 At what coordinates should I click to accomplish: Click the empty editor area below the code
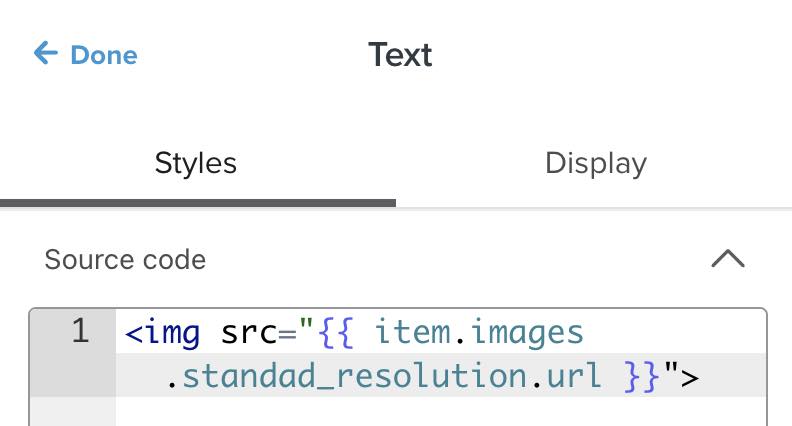coord(440,411)
